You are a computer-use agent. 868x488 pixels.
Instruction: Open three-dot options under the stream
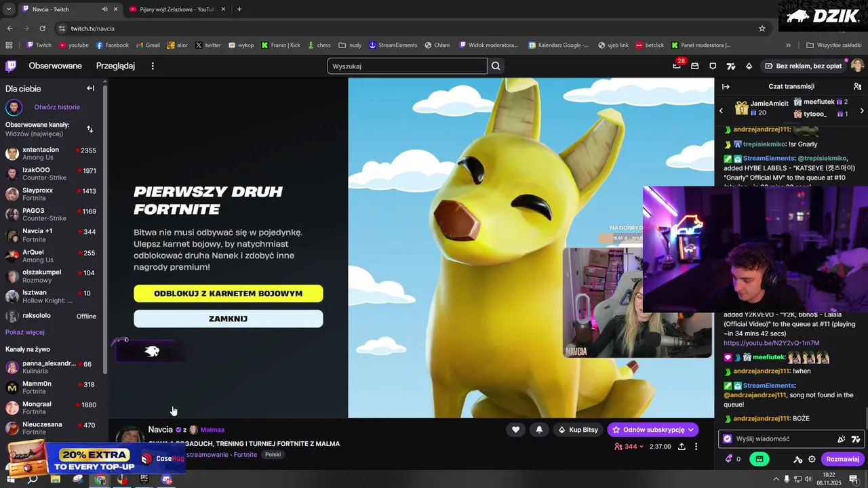tap(696, 447)
